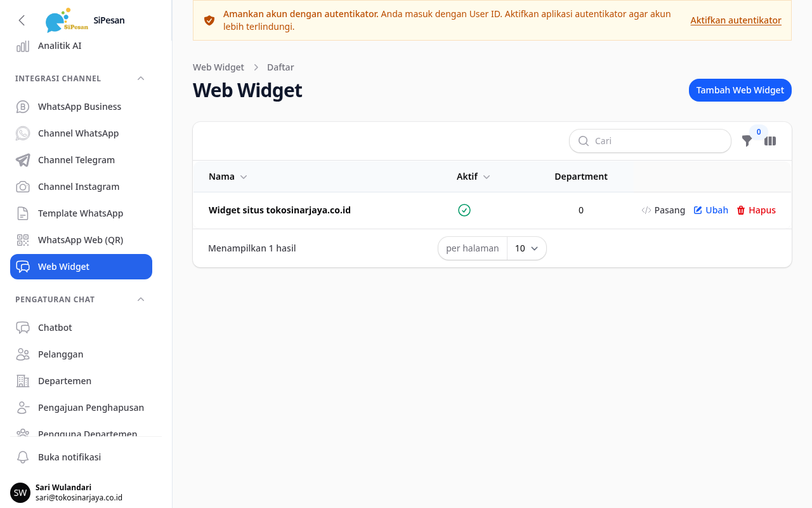Click the Pelanggan people icon
Viewport: 812px width, 508px height.
[23, 354]
